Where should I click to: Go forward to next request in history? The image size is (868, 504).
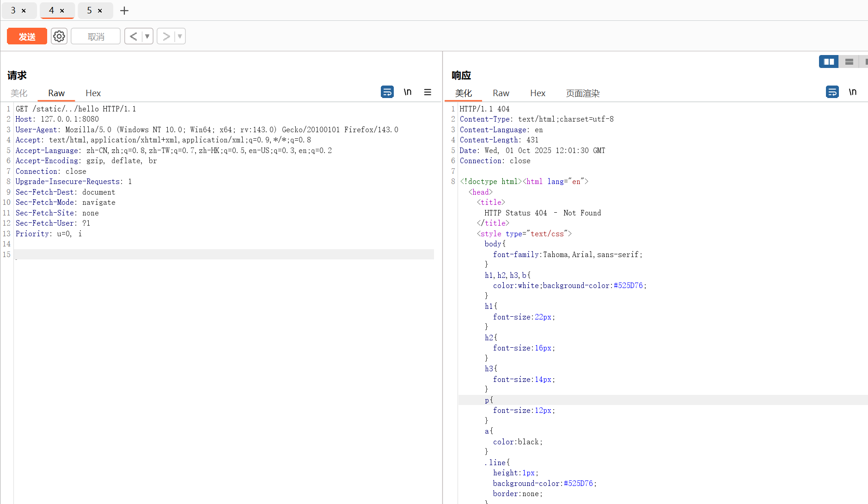(x=166, y=36)
